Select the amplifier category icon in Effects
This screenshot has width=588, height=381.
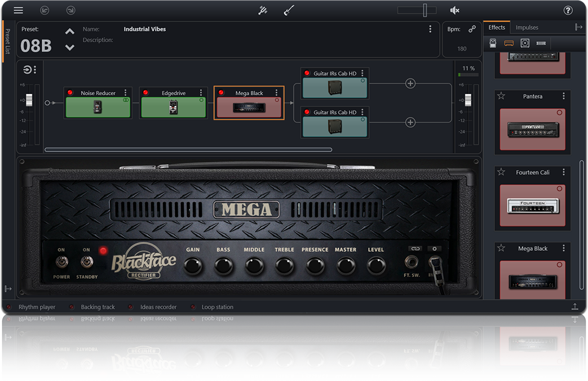pyautogui.click(x=509, y=43)
